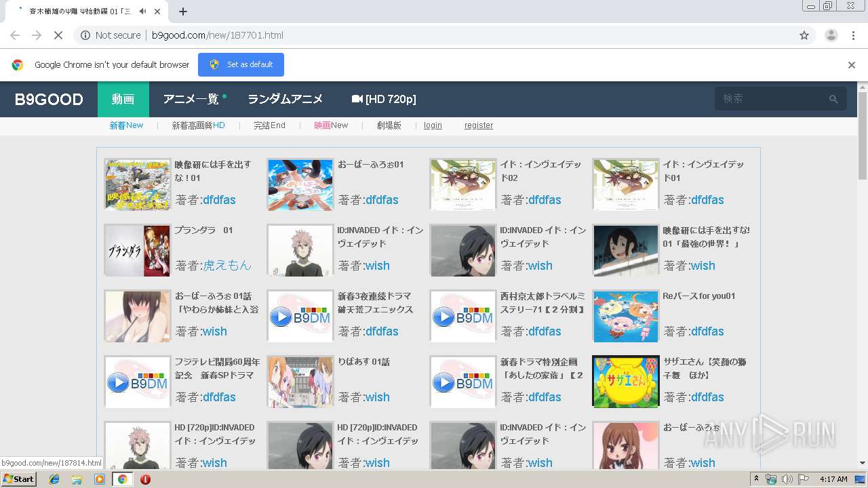The image size is (868, 488).
Task: Open the 新着高画質HD submenu link
Action: [198, 125]
